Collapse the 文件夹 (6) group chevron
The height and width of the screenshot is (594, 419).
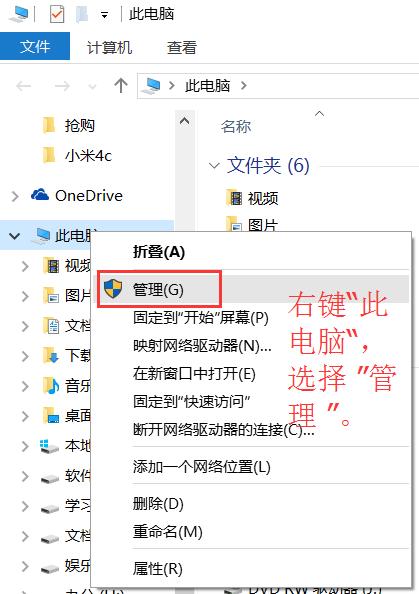214,166
